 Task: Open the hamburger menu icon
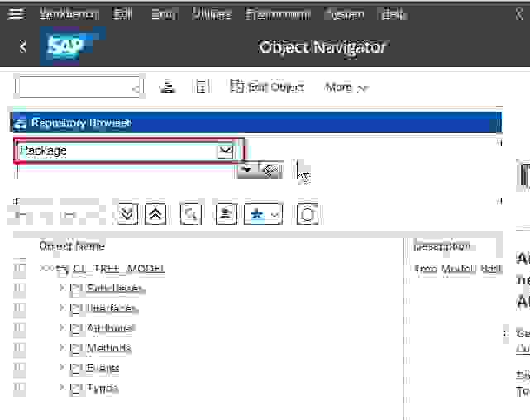click(17, 14)
